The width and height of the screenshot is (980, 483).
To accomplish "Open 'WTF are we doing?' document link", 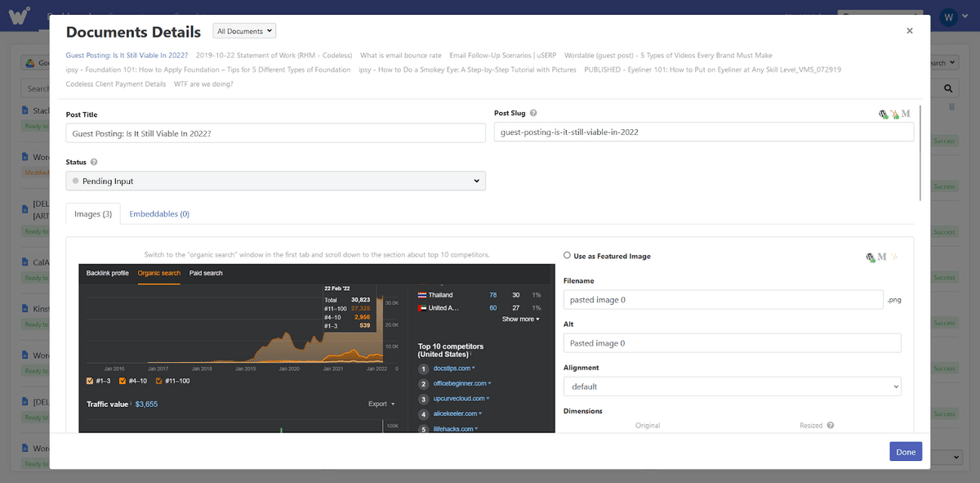I will [x=203, y=83].
